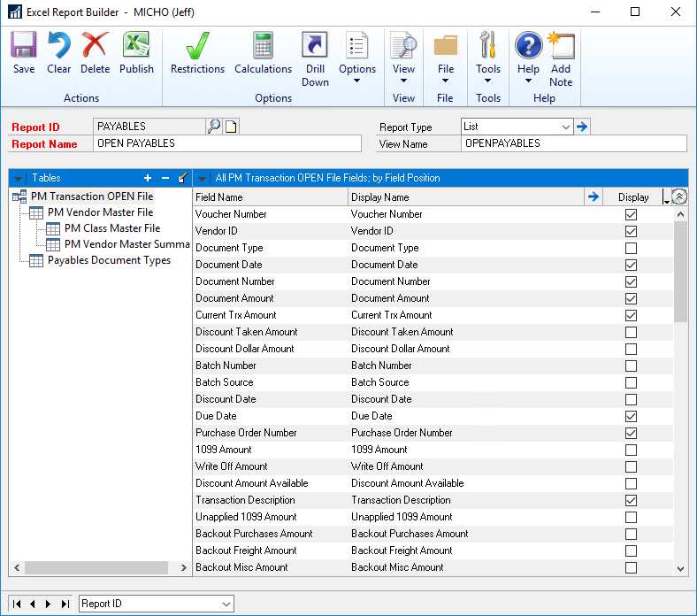Viewport: 697px width, 616px height.
Task: Select PM Vendor Master Summary table
Action: point(127,244)
